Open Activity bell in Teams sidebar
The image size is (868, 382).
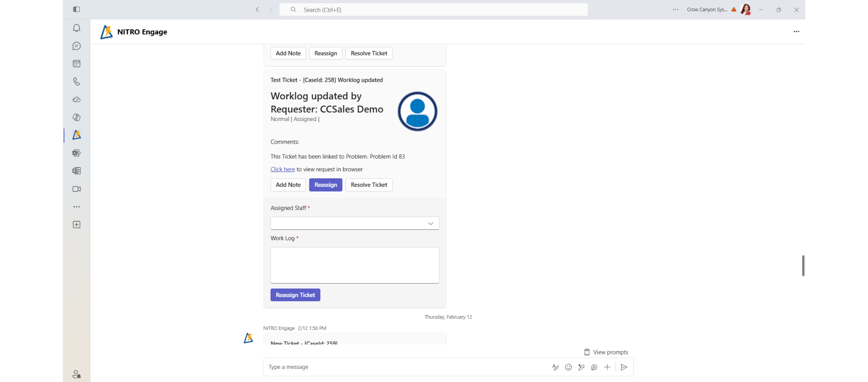(77, 28)
